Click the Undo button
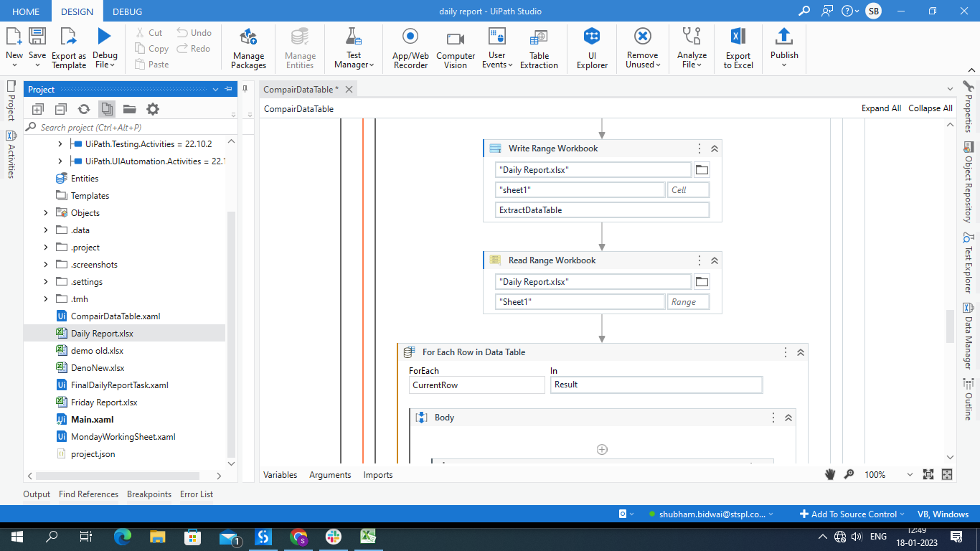980x551 pixels. click(x=194, y=32)
